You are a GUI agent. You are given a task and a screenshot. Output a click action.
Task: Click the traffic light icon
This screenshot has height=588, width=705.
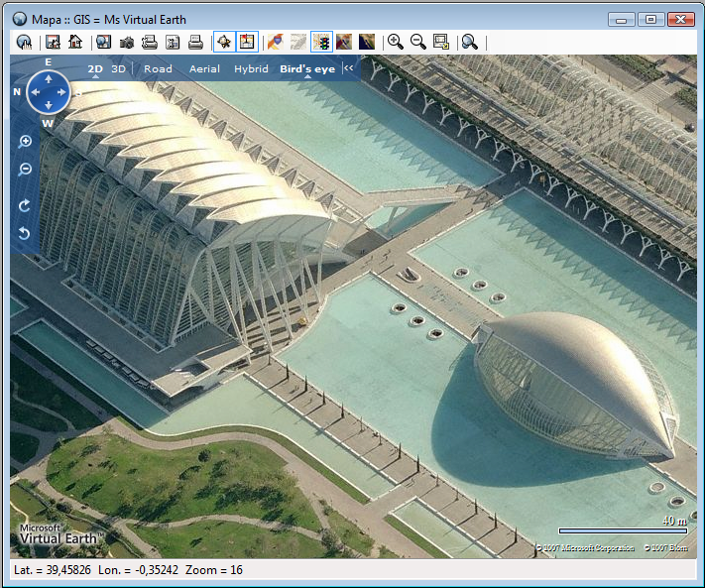pyautogui.click(x=320, y=42)
